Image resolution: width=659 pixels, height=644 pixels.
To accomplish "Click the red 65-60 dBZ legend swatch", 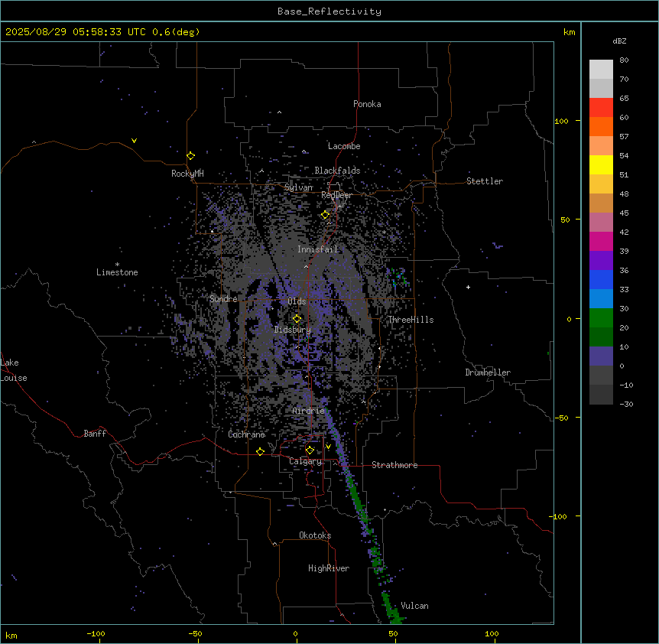I will pyautogui.click(x=601, y=108).
